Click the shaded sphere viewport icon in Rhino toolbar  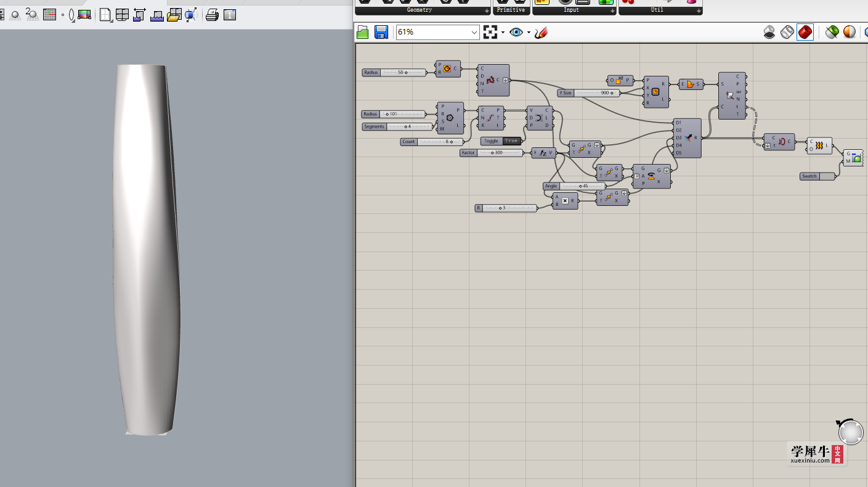pyautogui.click(x=15, y=15)
